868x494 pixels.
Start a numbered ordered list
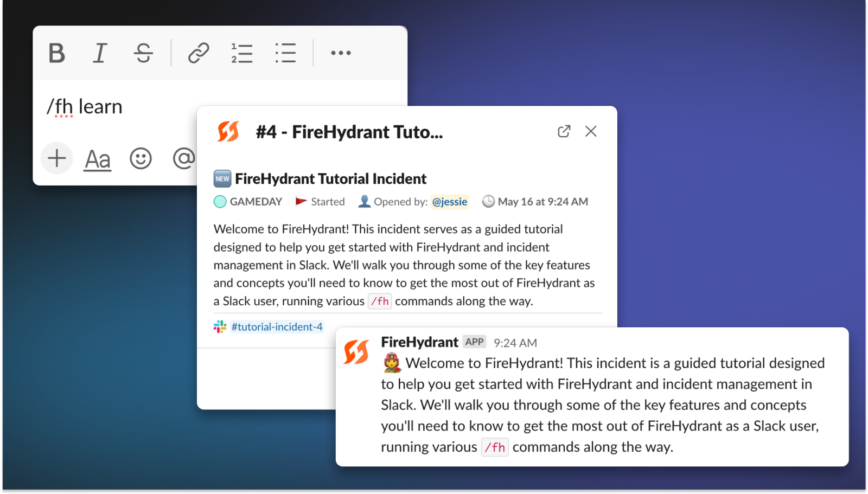(x=242, y=53)
